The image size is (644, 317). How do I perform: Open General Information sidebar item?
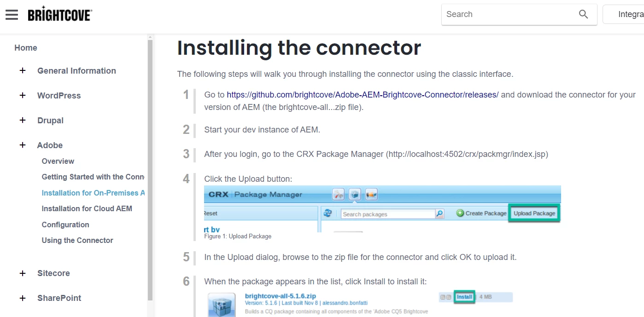76,71
